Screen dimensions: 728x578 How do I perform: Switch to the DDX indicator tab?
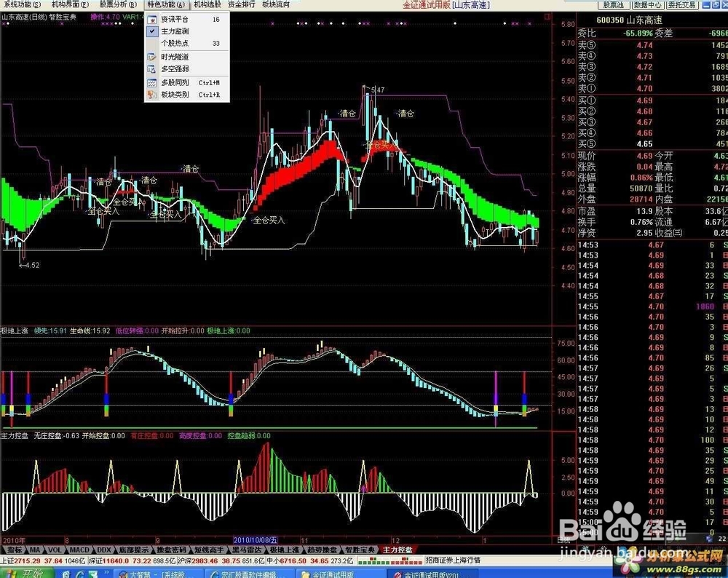(104, 550)
